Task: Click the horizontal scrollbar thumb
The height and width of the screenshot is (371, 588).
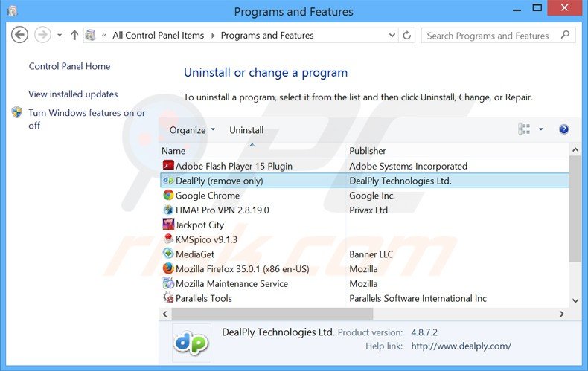Action: [x=272, y=314]
